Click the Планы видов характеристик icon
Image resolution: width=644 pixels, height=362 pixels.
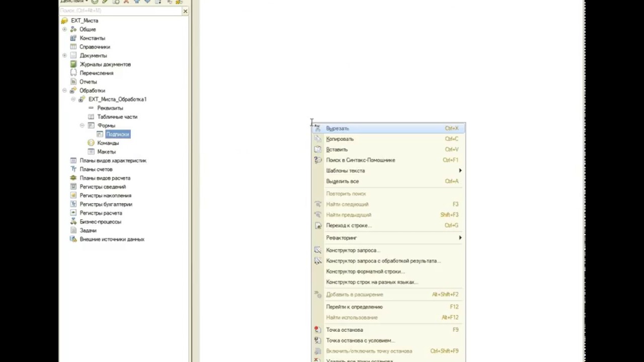tap(73, 160)
